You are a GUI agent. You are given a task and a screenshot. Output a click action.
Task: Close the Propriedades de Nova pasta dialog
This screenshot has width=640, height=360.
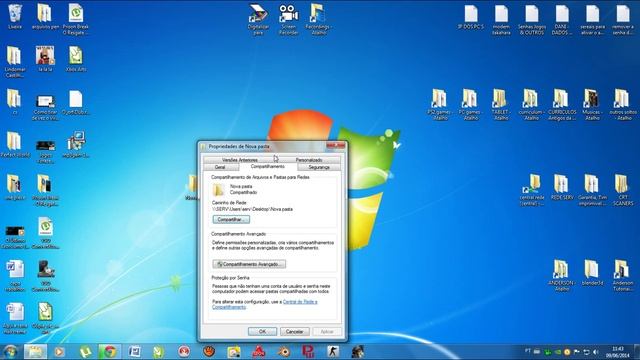point(336,146)
